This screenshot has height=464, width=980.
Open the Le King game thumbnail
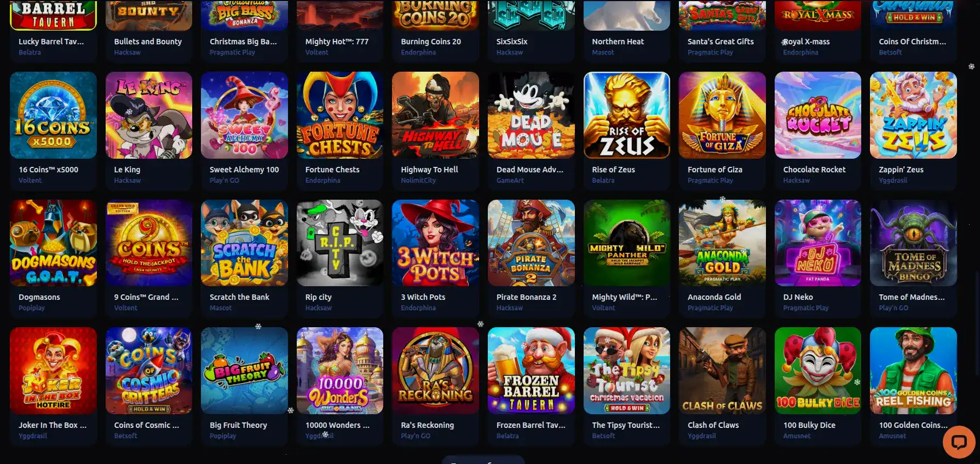pyautogui.click(x=149, y=115)
